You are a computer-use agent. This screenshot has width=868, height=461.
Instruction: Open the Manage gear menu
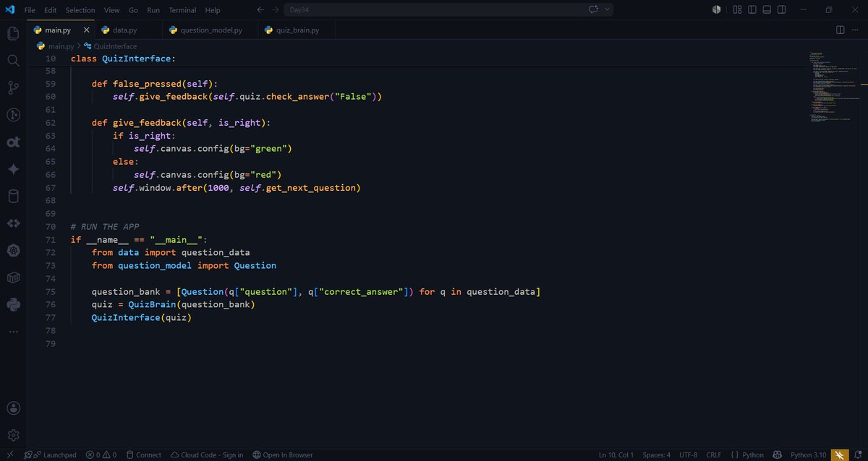(x=13, y=436)
